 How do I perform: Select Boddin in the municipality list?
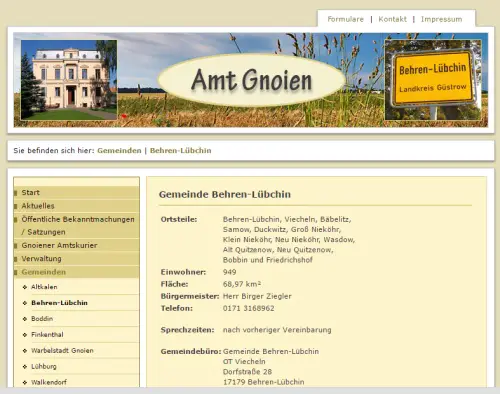(42, 319)
